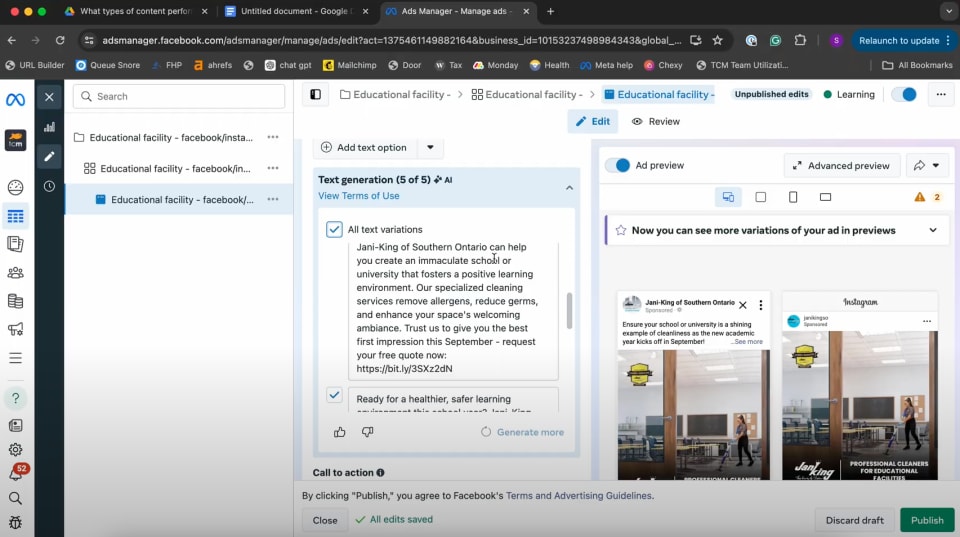This screenshot has width=960, height=537.
Task: Uncheck the Ready for a healthier variation checkbox
Action: point(334,395)
